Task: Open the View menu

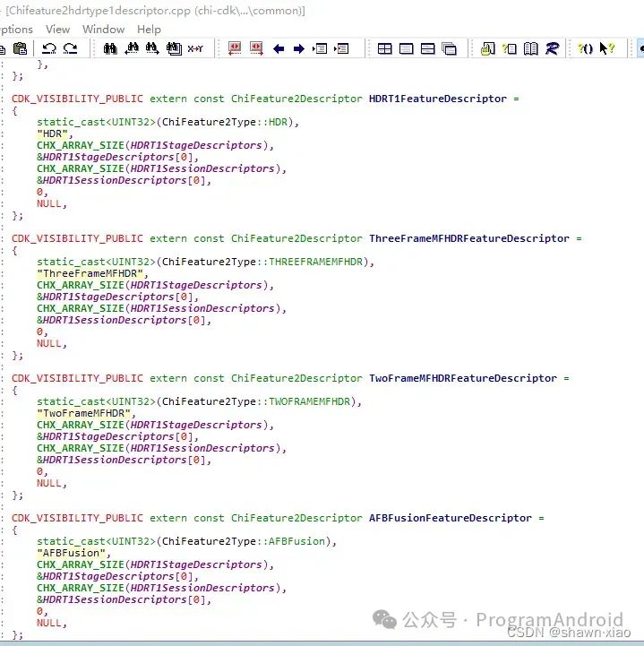Action: tap(57, 30)
